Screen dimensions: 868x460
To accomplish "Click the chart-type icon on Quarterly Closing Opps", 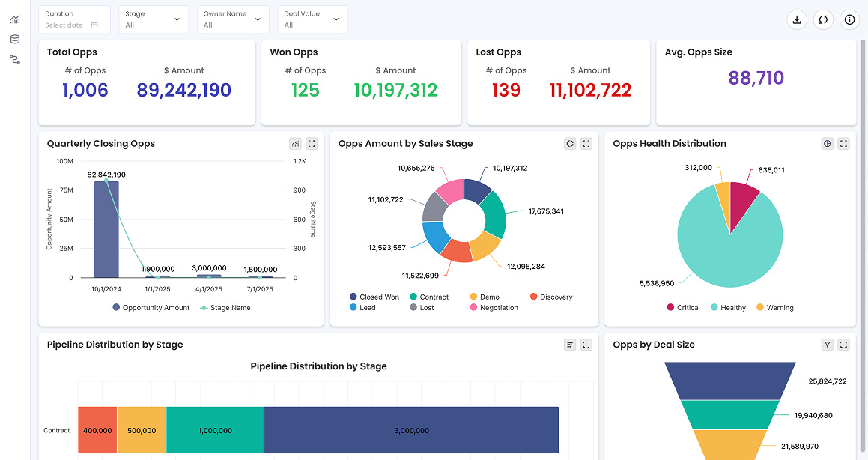I will [296, 144].
